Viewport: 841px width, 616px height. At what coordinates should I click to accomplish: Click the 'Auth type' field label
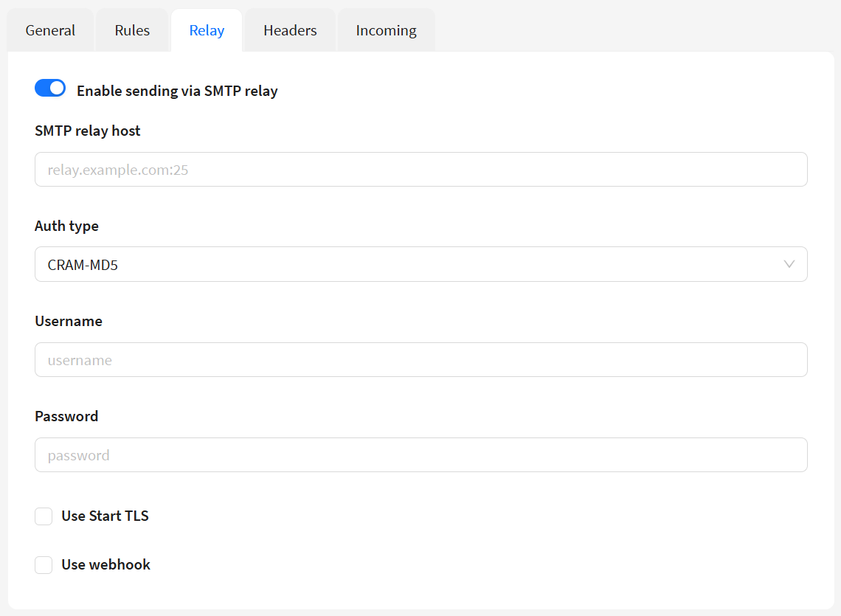pos(66,226)
